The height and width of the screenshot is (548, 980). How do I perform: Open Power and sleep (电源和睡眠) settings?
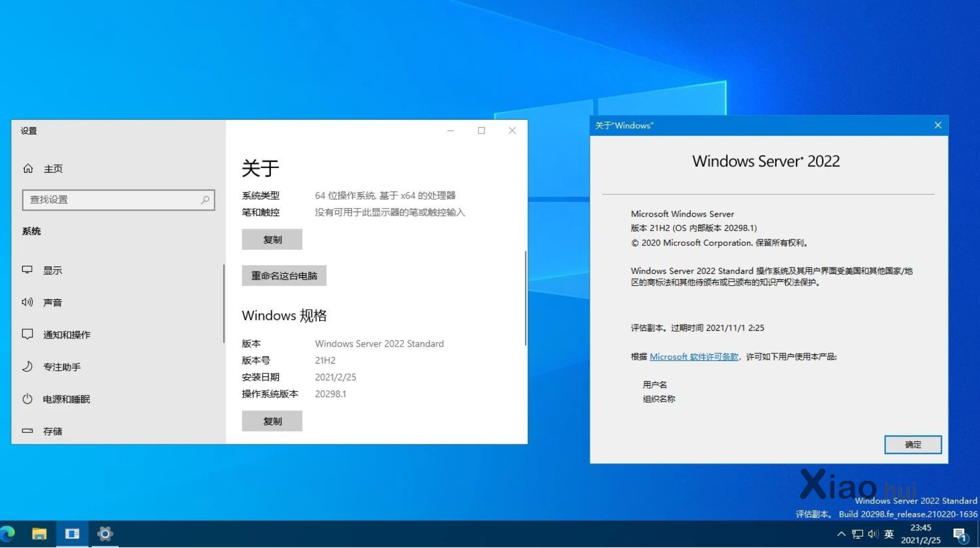point(66,399)
